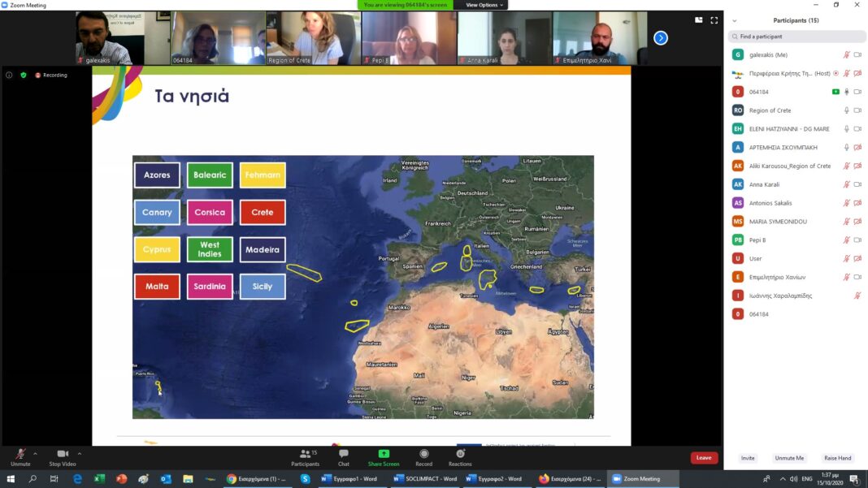Viewport: 868px width, 488px height.
Task: Leave the meeting
Action: (x=704, y=458)
